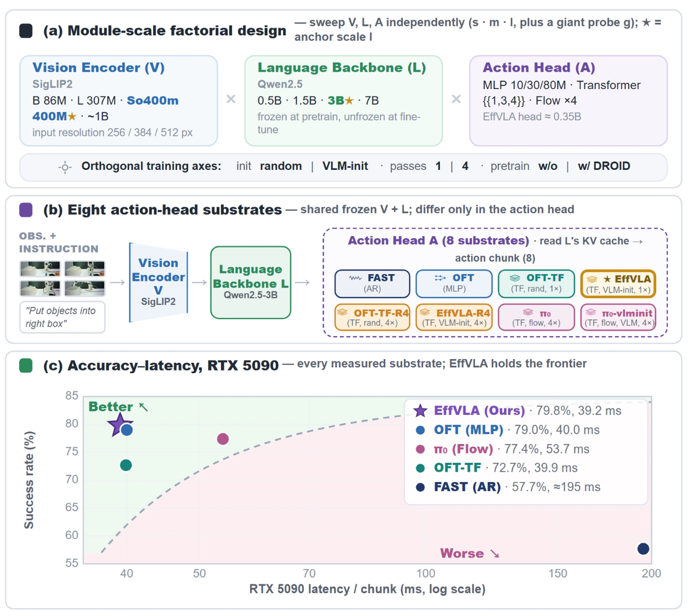Viewport: 689px width, 616px height.
Task: Click the "w/ DROID" pretrain option
Action: (604, 166)
